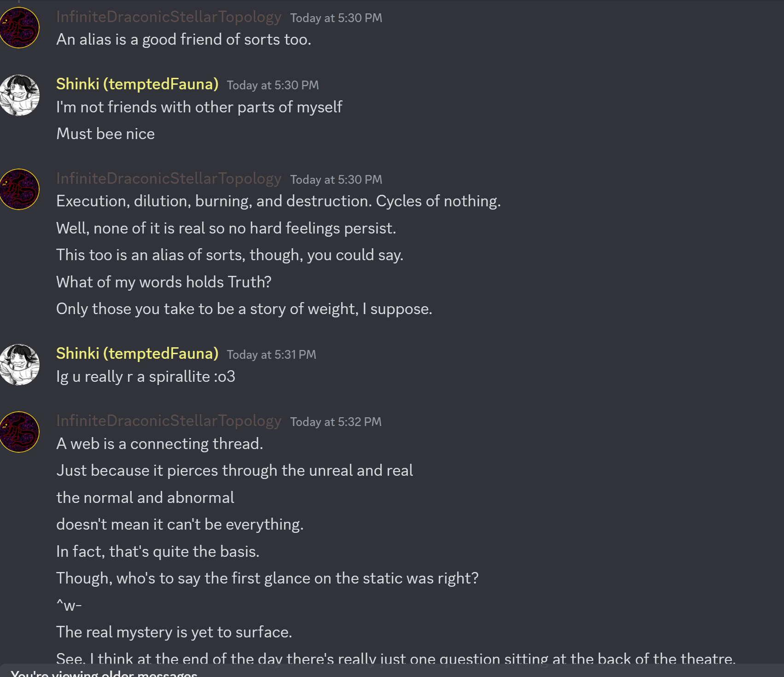The width and height of the screenshot is (784, 677).
Task: Click the dragon avatar beside "Execution, dilution" message
Action: 19,189
